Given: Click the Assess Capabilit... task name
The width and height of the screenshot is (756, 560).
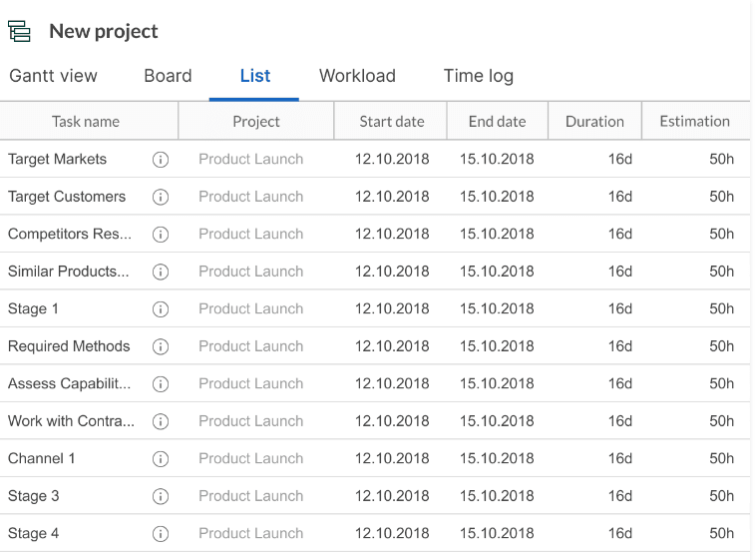Looking at the screenshot, I should [x=69, y=383].
